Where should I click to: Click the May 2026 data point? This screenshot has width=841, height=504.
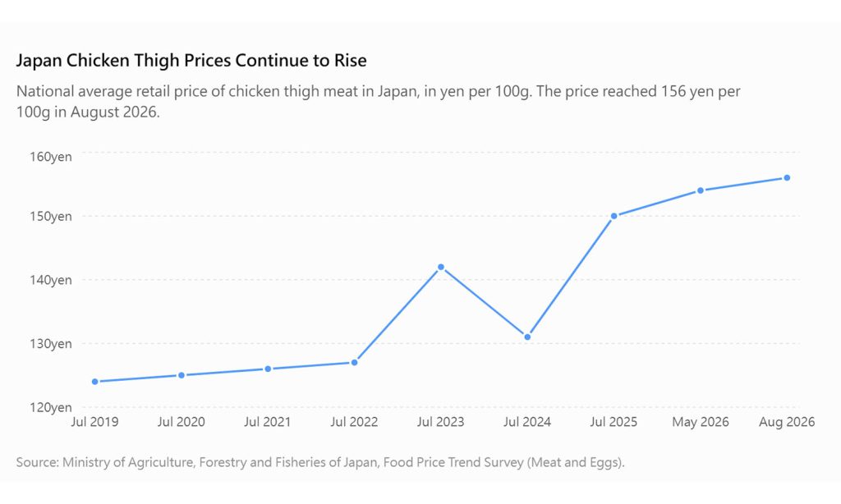pyautogui.click(x=701, y=190)
